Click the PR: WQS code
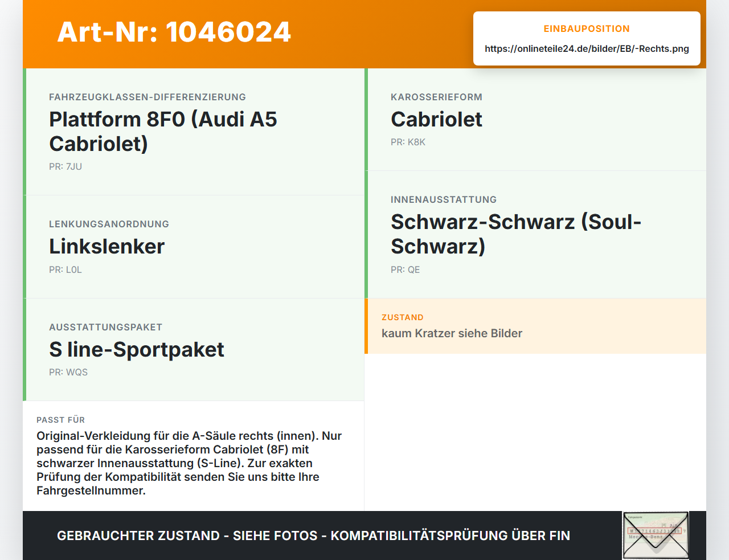The image size is (729, 560). 68,373
